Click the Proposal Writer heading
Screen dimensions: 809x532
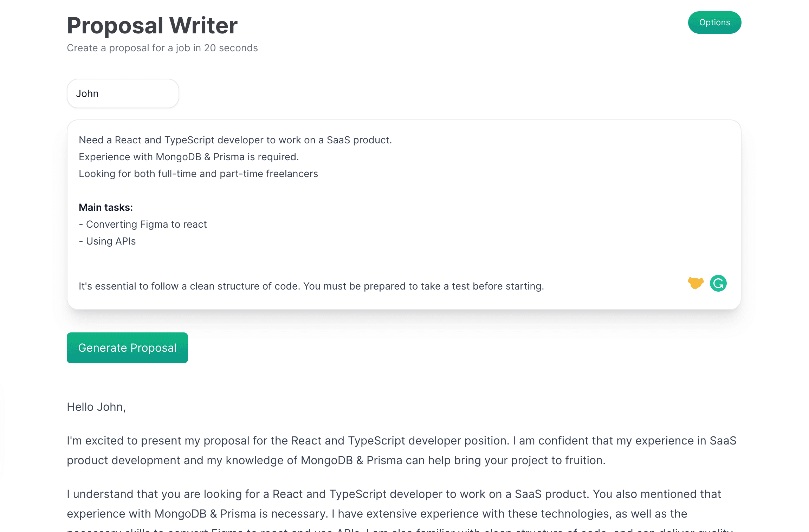tap(152, 25)
